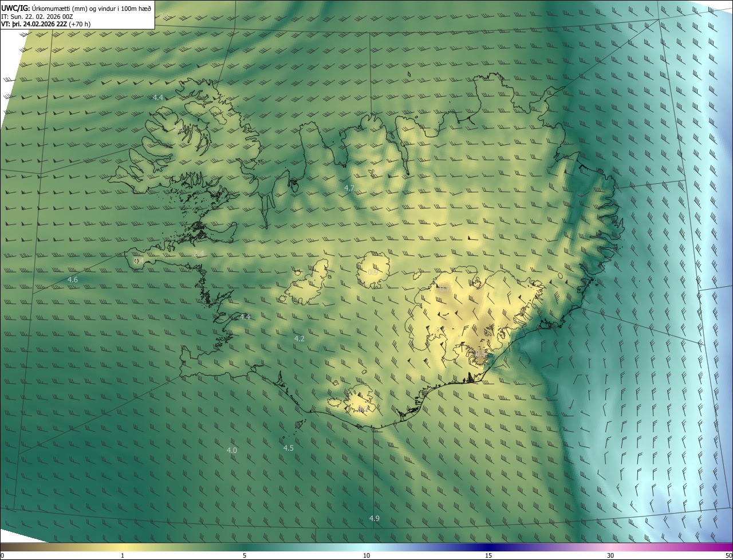Pick the 4.9 value label

374,518
